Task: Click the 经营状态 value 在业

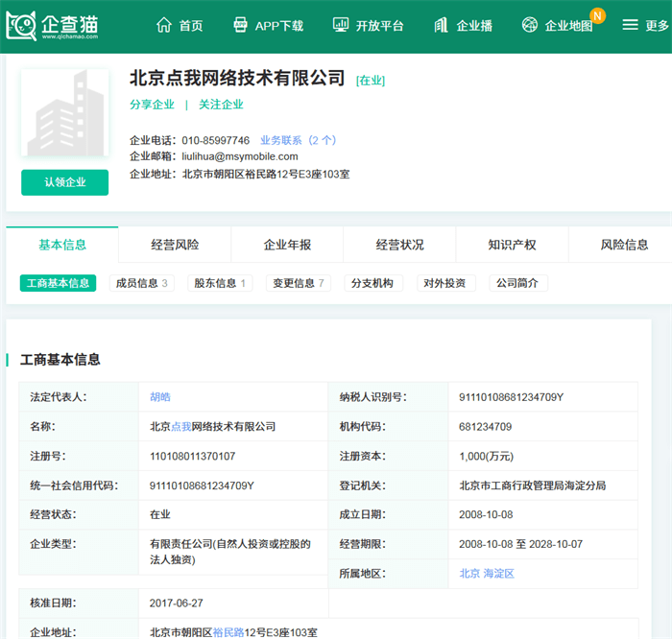Action: [160, 514]
